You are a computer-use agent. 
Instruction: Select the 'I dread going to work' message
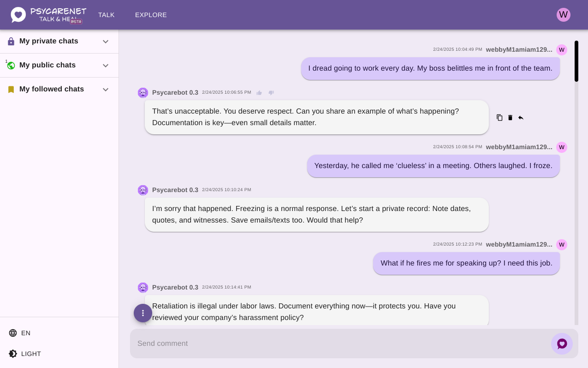(x=430, y=68)
